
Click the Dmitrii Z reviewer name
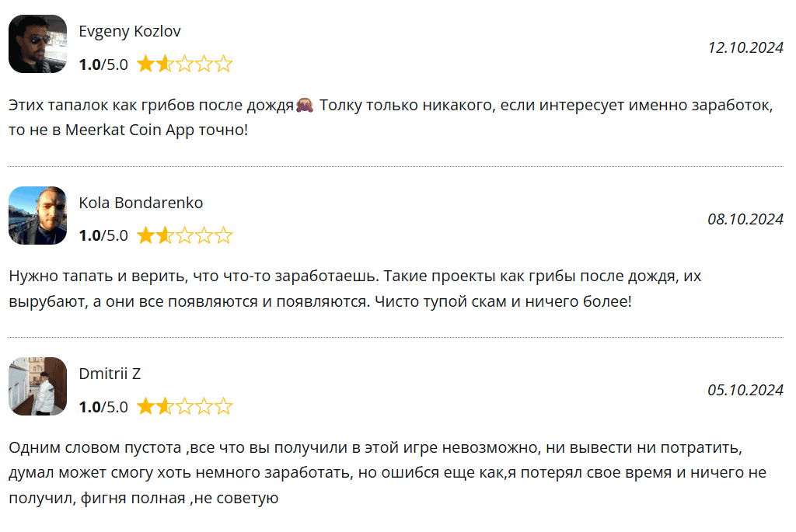pyautogui.click(x=110, y=374)
